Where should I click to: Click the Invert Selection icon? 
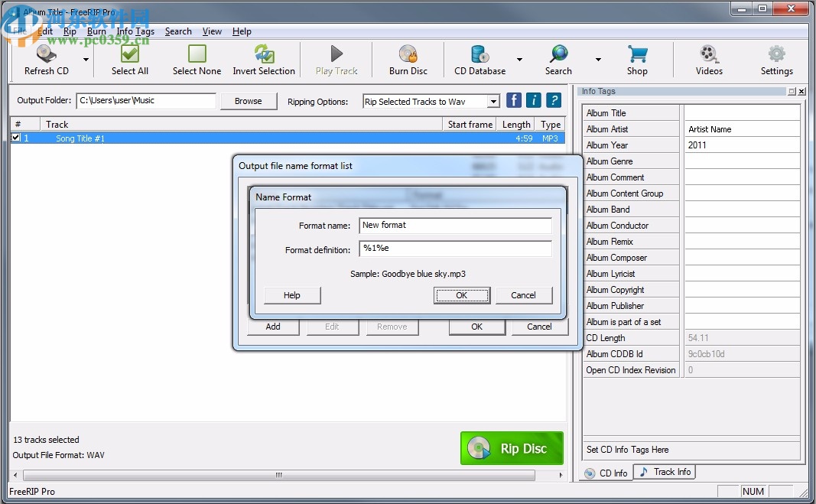tap(264, 59)
